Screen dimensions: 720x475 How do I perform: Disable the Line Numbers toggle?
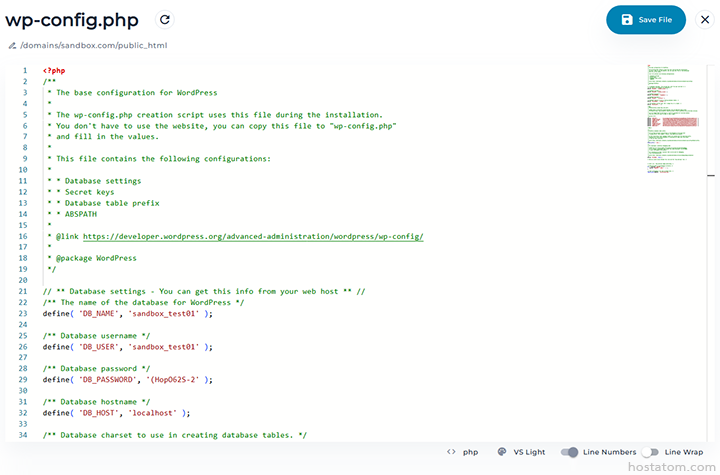tap(569, 452)
